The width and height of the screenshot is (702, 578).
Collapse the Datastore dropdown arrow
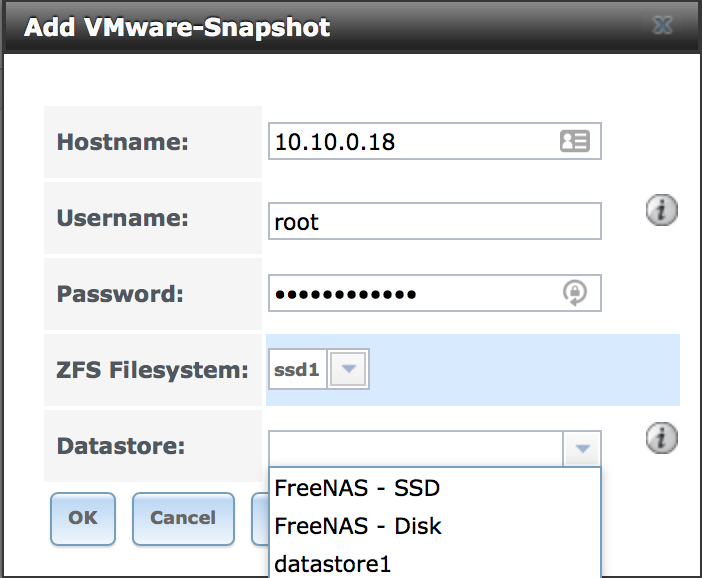coord(582,449)
